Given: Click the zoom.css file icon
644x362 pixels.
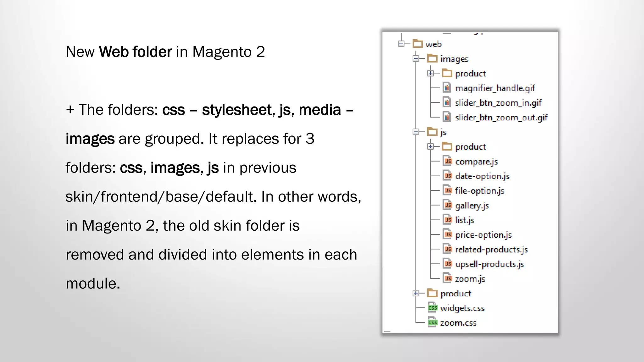Looking at the screenshot, I should pyautogui.click(x=433, y=322).
